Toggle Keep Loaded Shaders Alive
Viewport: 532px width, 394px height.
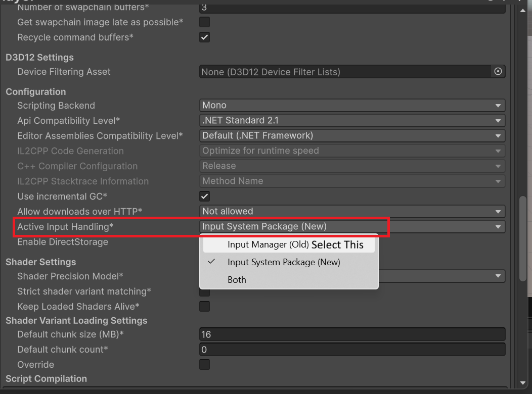click(204, 306)
